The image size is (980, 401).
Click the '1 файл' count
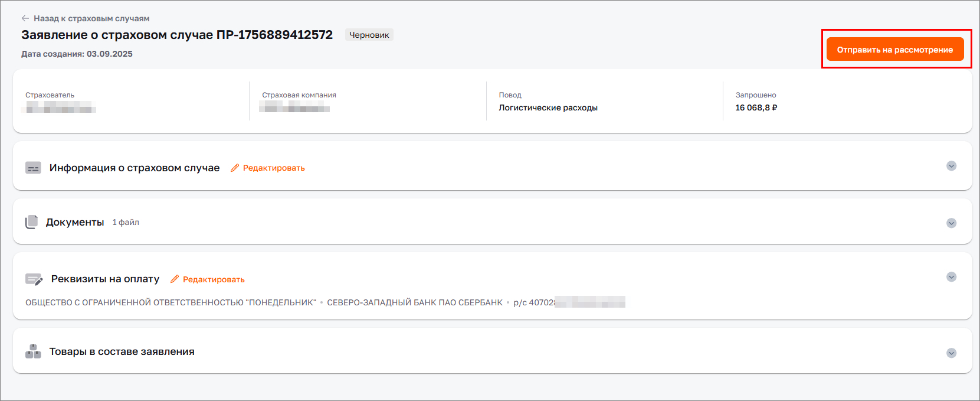(126, 222)
